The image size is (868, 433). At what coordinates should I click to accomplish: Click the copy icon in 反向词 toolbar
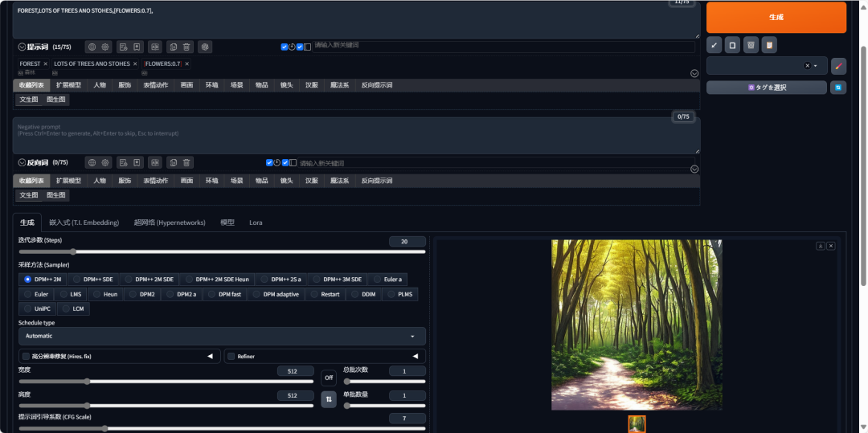click(174, 162)
